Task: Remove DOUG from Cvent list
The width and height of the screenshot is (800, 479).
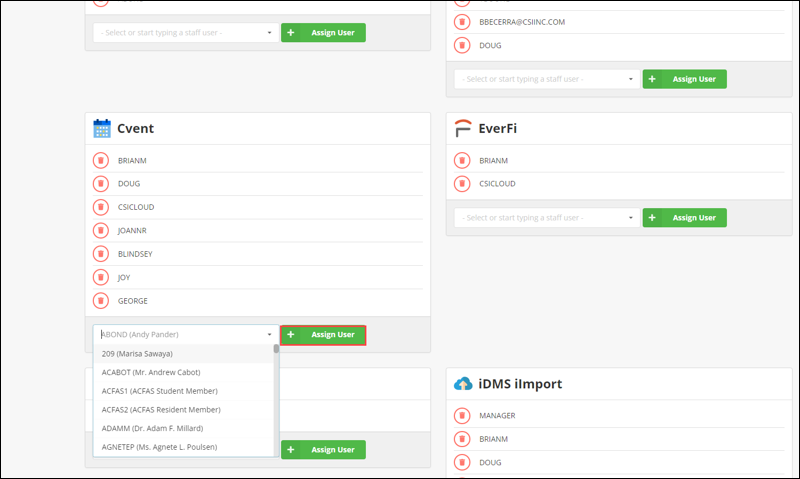Action: pyautogui.click(x=101, y=184)
